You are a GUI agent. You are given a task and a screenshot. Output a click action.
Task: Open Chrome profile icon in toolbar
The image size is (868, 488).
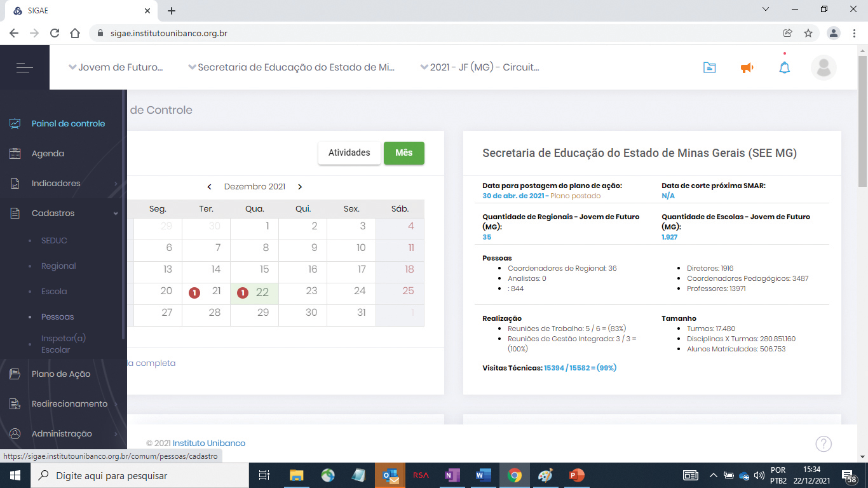[x=834, y=33]
